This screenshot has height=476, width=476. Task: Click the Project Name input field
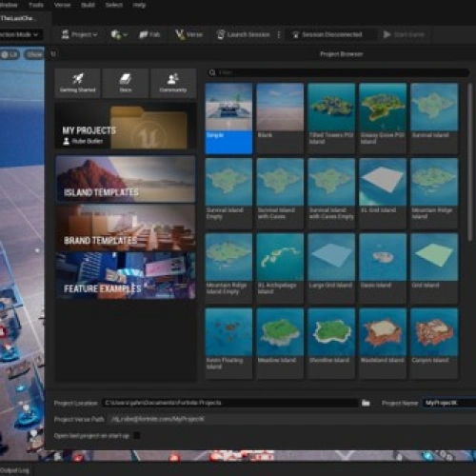click(x=449, y=403)
